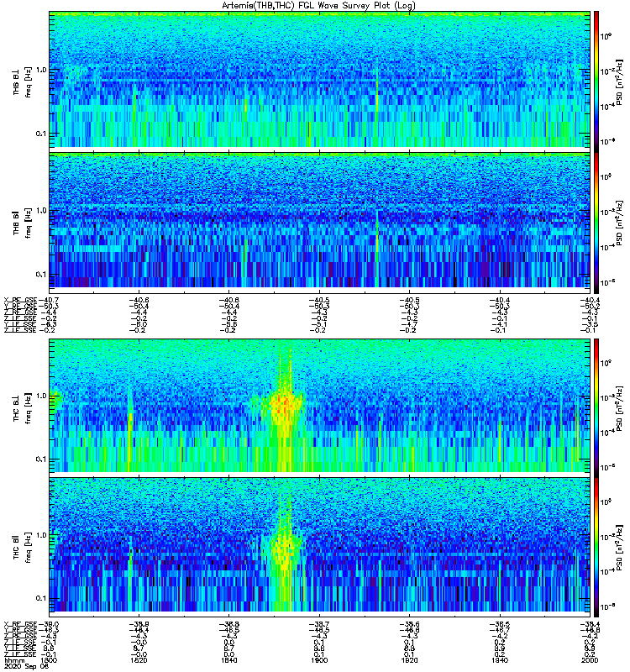The height and width of the screenshot is (672, 630).
Task: Click the 1940 time label
Action: (x=500, y=660)
